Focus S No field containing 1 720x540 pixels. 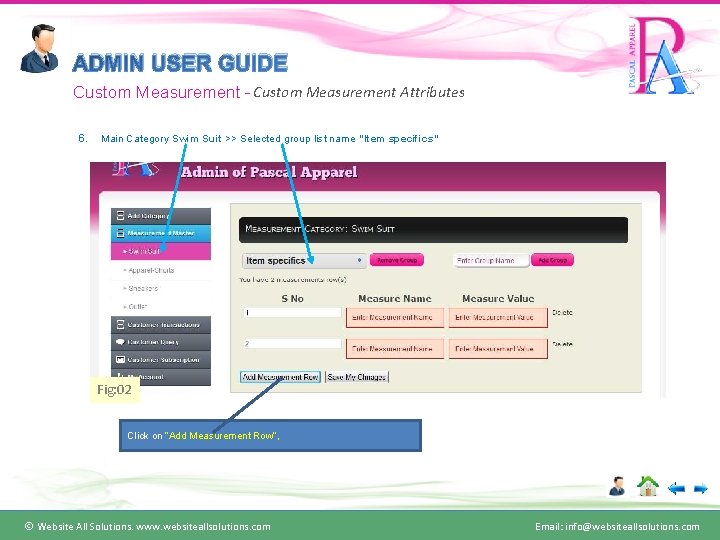[292, 313]
